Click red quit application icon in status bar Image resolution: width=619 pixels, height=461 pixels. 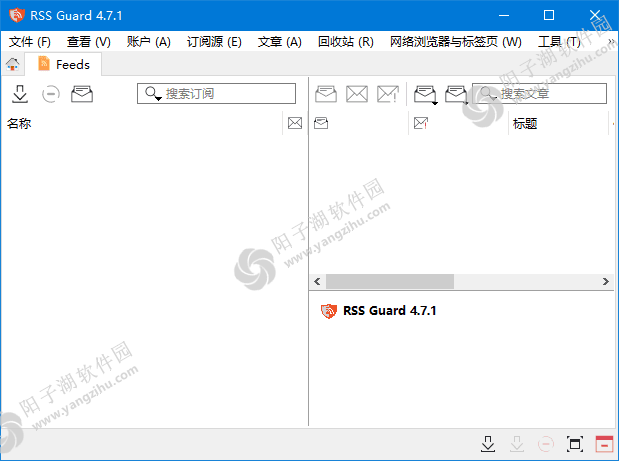click(604, 444)
